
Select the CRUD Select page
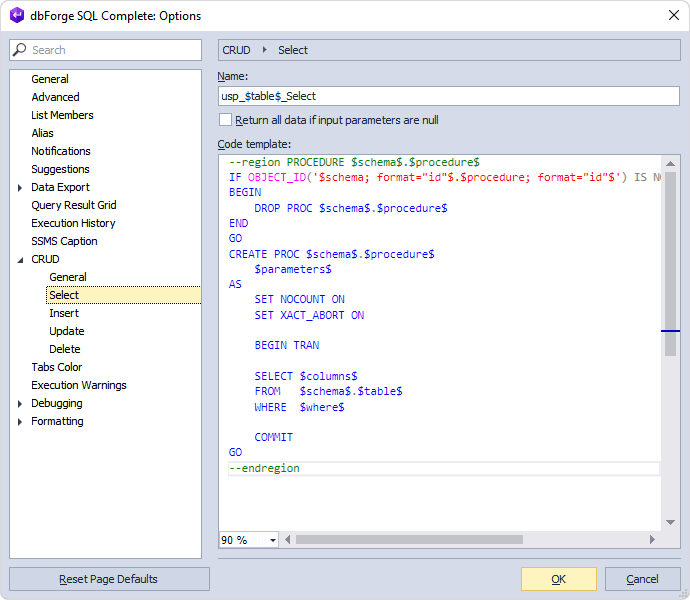[x=123, y=295]
